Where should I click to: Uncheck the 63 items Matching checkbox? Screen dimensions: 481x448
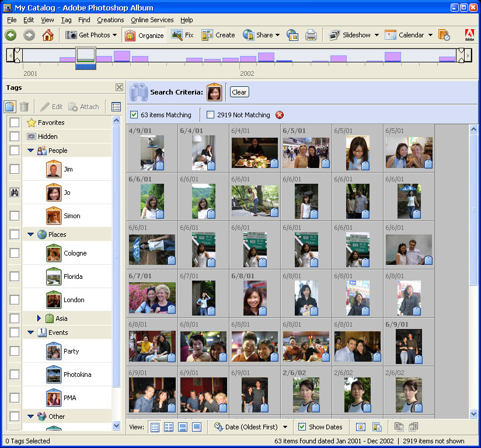[x=134, y=115]
